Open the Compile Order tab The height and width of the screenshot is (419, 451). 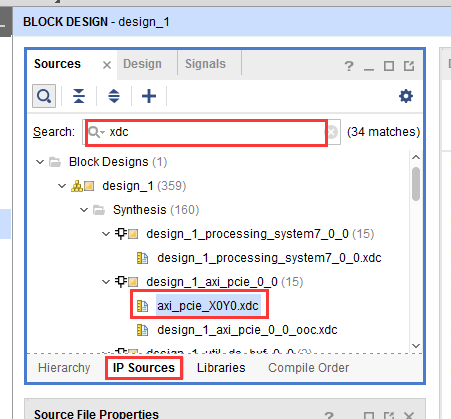[308, 368]
